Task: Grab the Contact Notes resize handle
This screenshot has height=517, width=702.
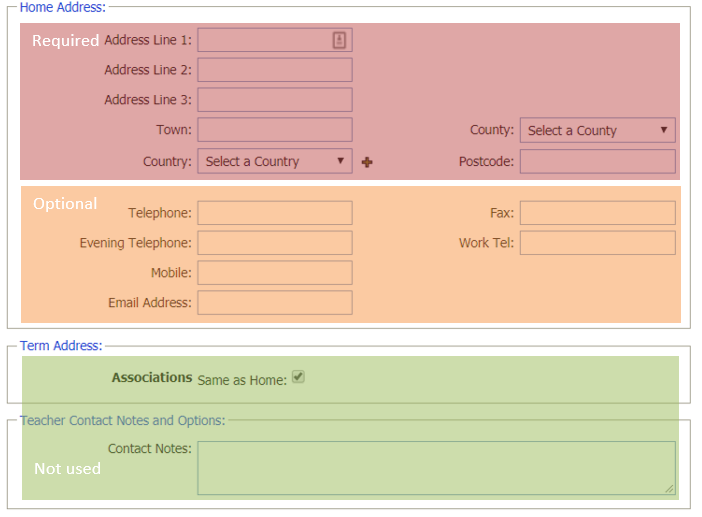Action: pyautogui.click(x=669, y=488)
